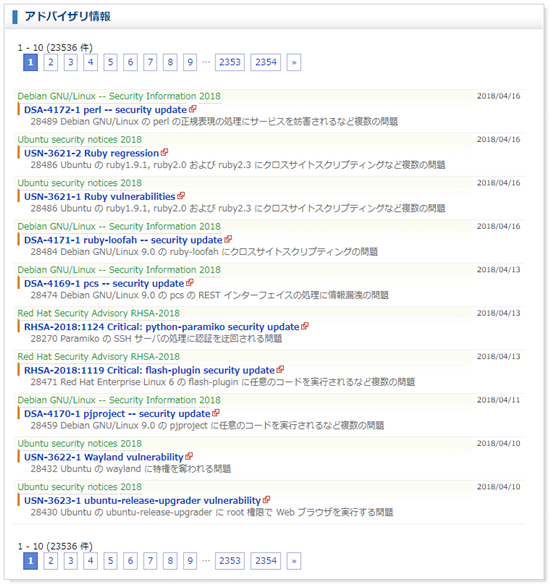Screen dimensions: 550x584
Task: Open USN-3623-1 ubuntu-release-upgrader vulnerability link
Action: click(x=142, y=501)
